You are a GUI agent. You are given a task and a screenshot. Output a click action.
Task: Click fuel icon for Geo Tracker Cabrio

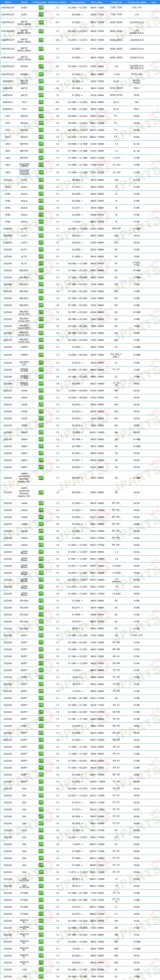pos(41,165)
